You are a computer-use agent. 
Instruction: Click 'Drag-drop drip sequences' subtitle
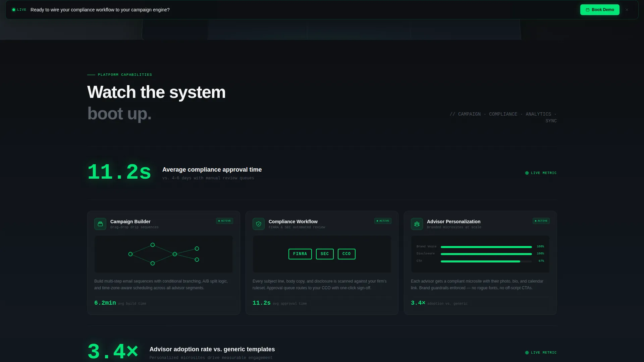[135, 227]
